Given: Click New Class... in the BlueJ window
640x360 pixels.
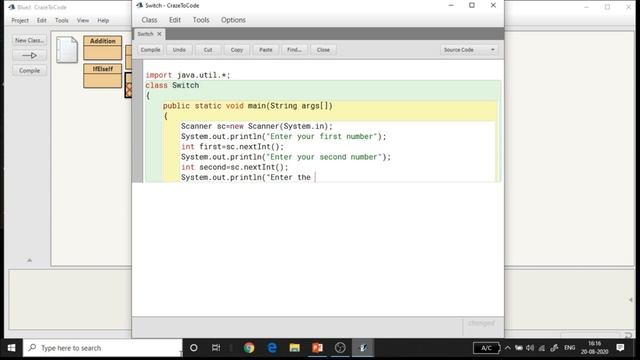Looking at the screenshot, I should click(29, 40).
